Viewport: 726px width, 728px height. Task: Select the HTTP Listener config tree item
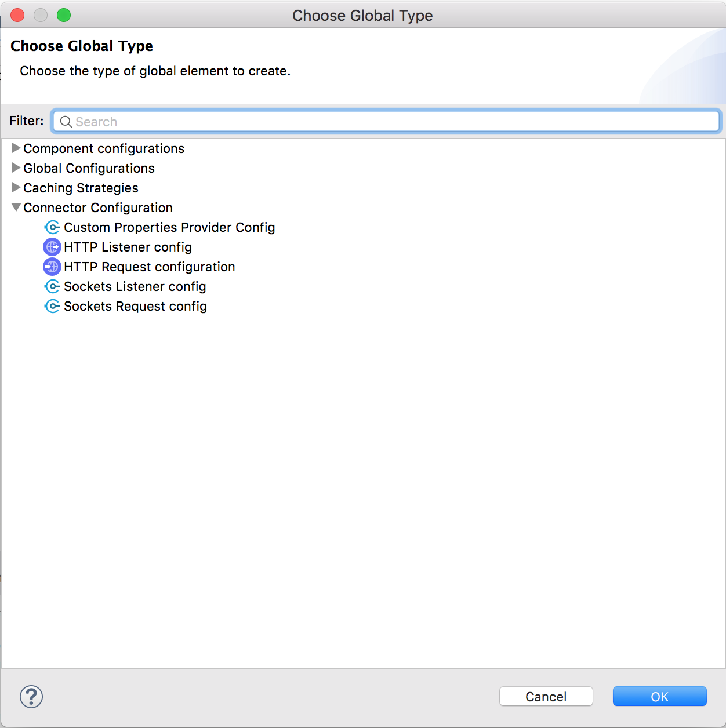(x=128, y=247)
